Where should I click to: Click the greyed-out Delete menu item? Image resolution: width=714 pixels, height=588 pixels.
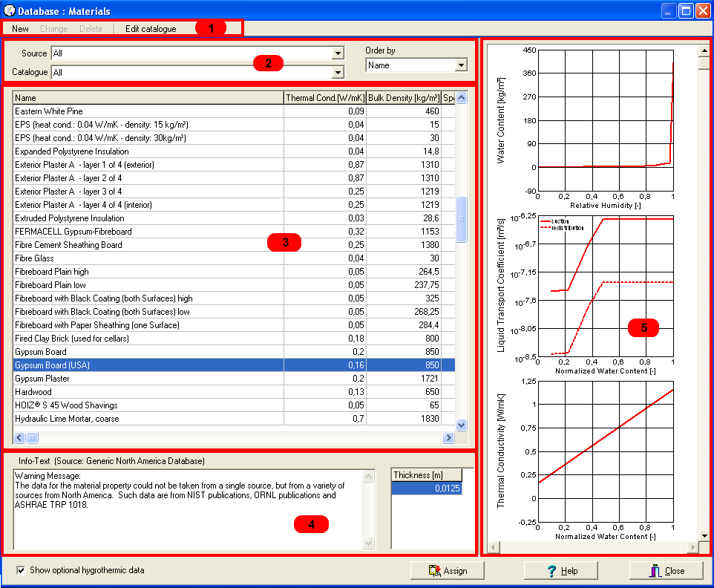[91, 29]
